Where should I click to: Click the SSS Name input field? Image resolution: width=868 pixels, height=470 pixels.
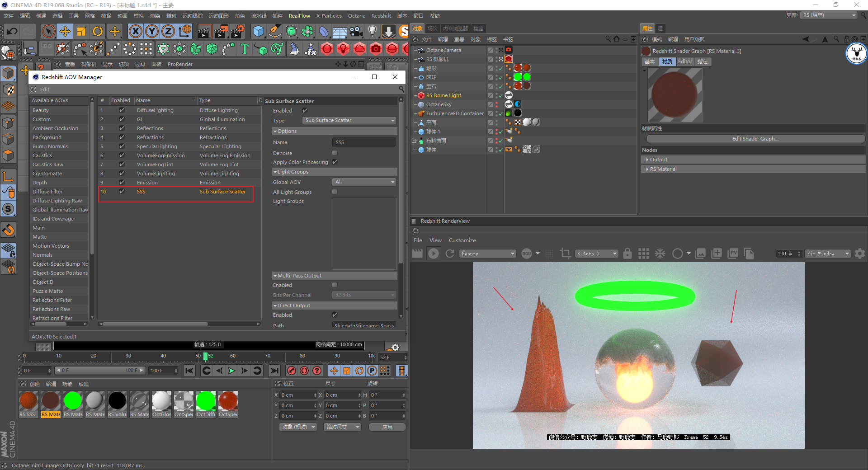pyautogui.click(x=364, y=142)
